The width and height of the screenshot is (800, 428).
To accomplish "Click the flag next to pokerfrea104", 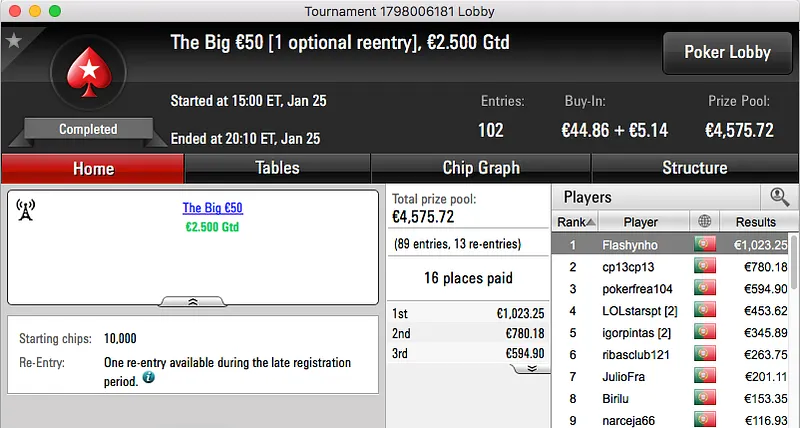I will click(704, 289).
